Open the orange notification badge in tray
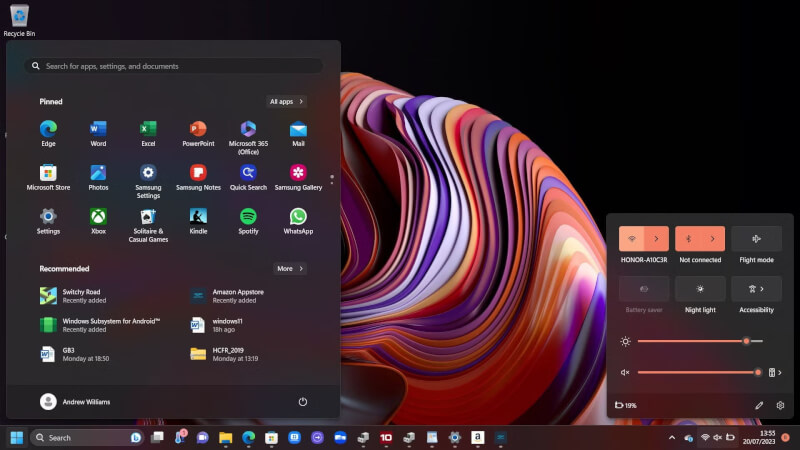The height and width of the screenshot is (450, 800). point(786,437)
